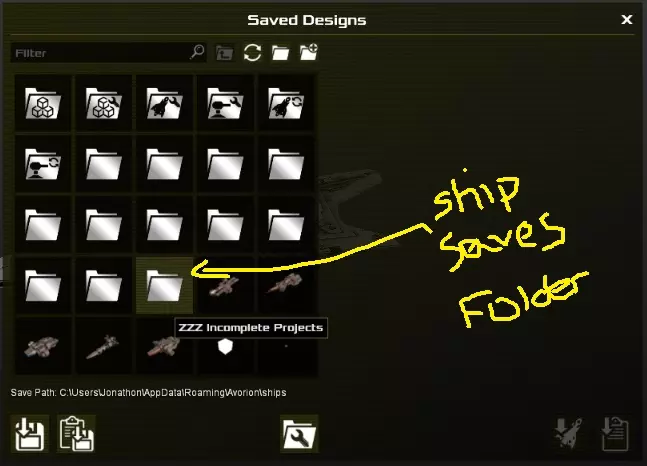The height and width of the screenshot is (466, 647).
Task: Click the clipboard save icon bottom left
Action: (76, 434)
